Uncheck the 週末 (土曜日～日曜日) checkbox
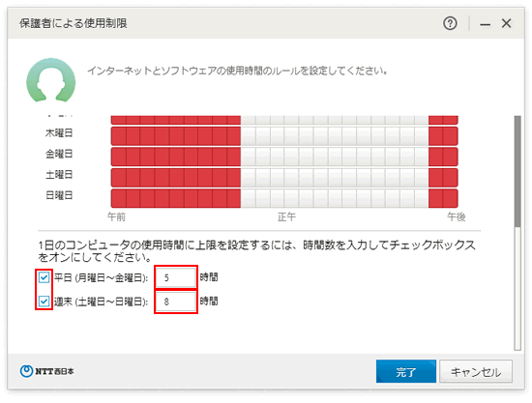 pyautogui.click(x=44, y=301)
